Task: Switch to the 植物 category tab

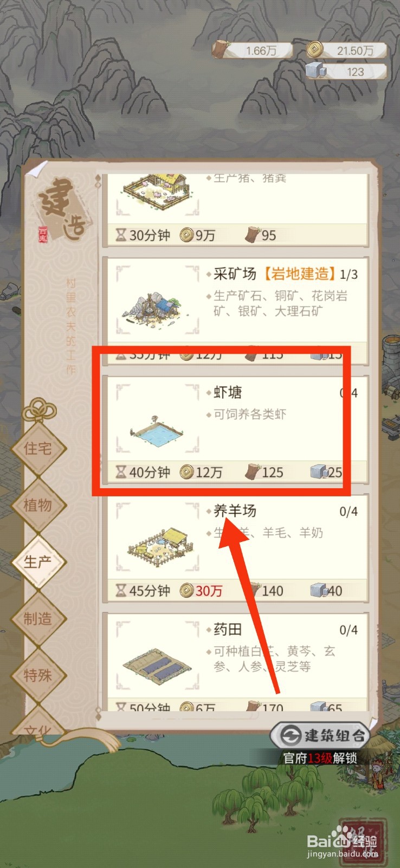Action: pyautogui.click(x=38, y=505)
